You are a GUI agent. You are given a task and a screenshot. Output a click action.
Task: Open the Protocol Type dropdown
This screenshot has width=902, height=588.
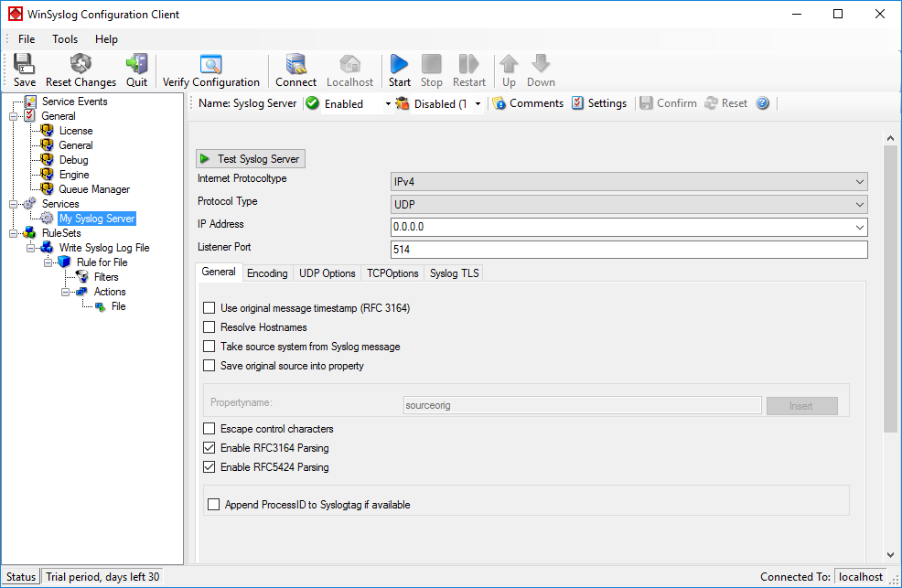(628, 205)
